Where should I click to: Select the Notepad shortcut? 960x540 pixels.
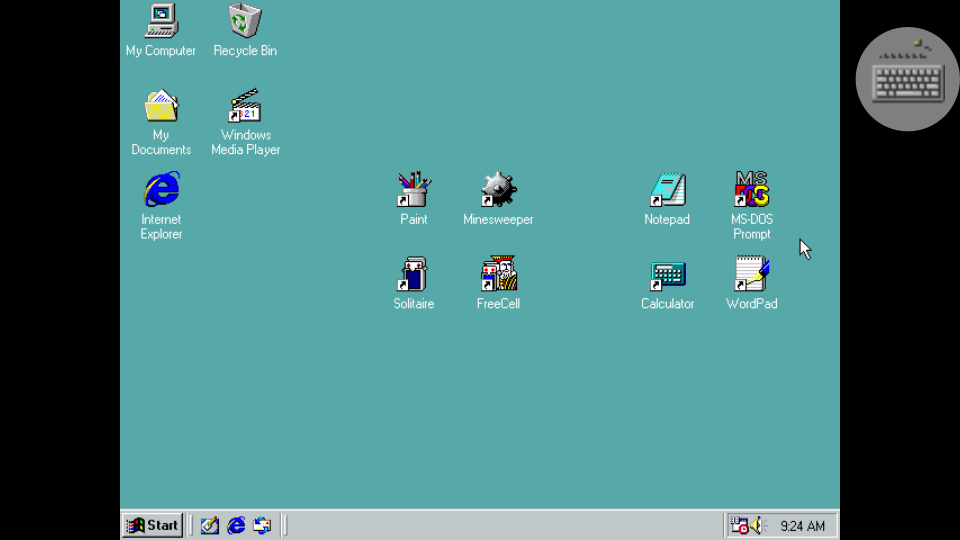click(x=667, y=190)
